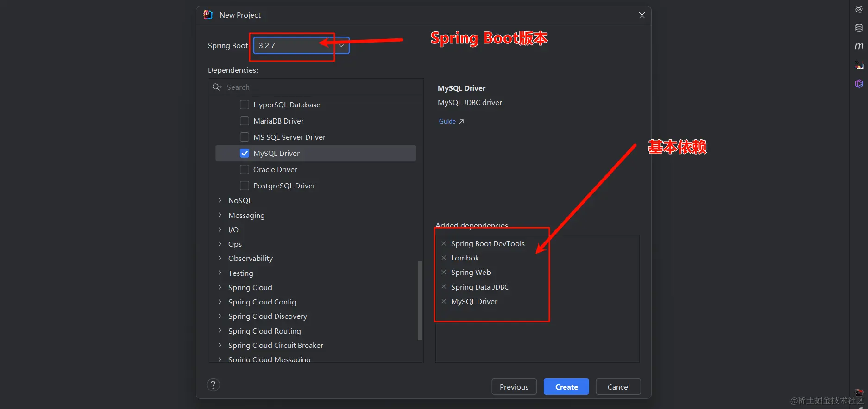Click the search magnifier icon
868x409 pixels.
217,87
